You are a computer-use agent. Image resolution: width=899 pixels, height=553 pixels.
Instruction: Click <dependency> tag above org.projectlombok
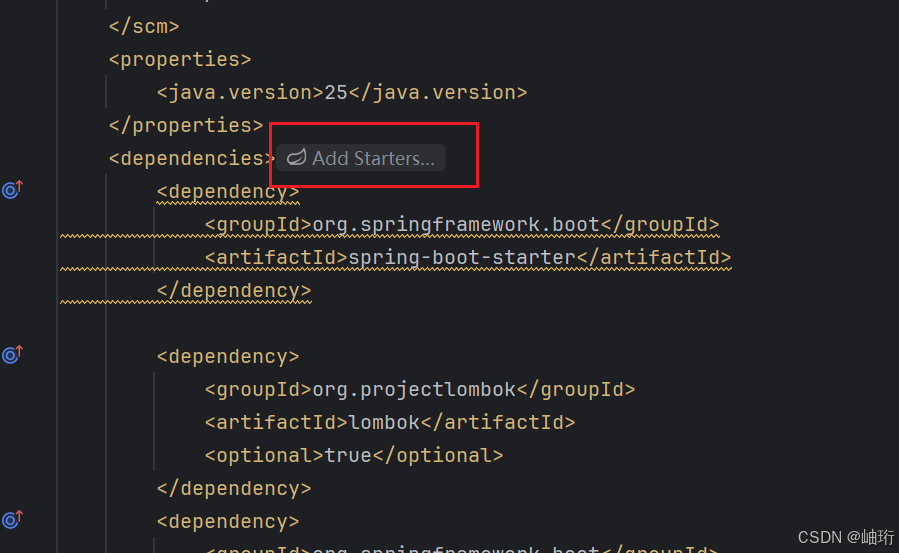click(x=228, y=356)
